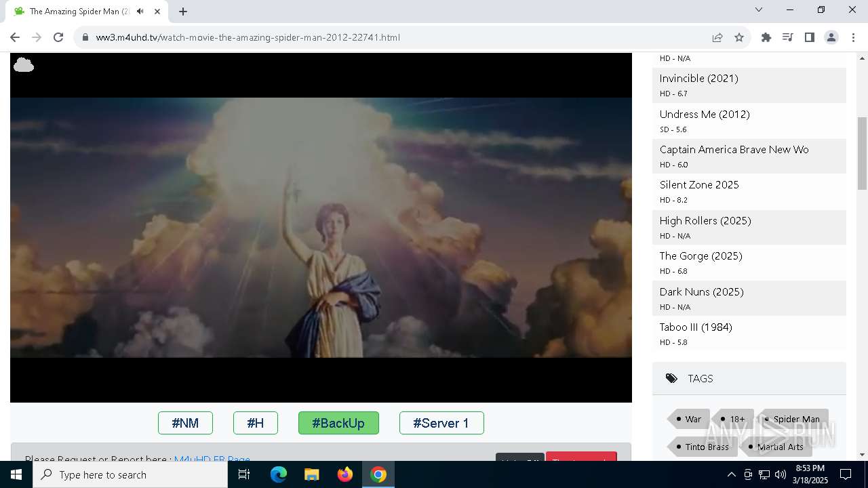The image size is (868, 488).
Task: Open Taboo III (1984) entry
Action: 749,333
